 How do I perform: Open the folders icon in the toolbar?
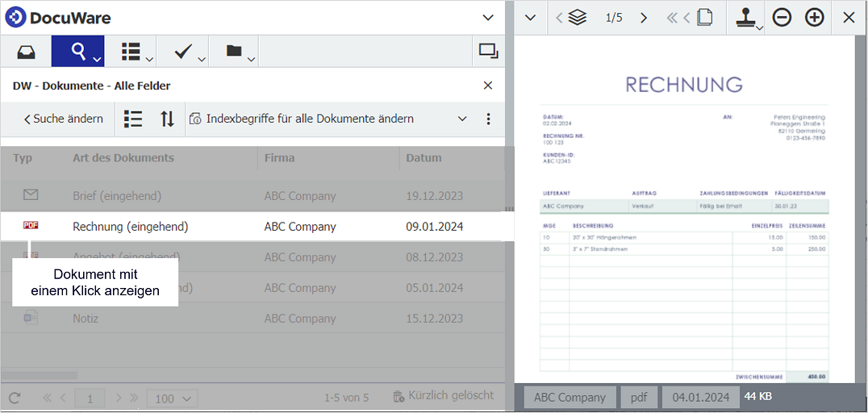[x=234, y=52]
